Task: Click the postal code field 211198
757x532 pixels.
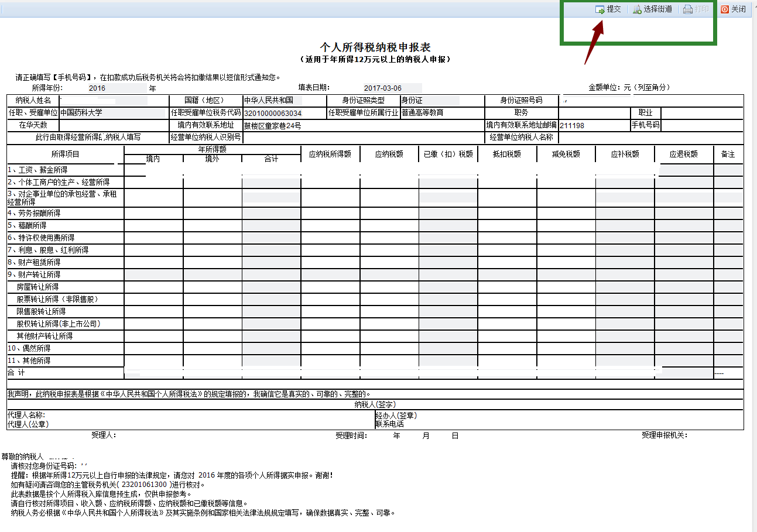Action: click(x=594, y=125)
